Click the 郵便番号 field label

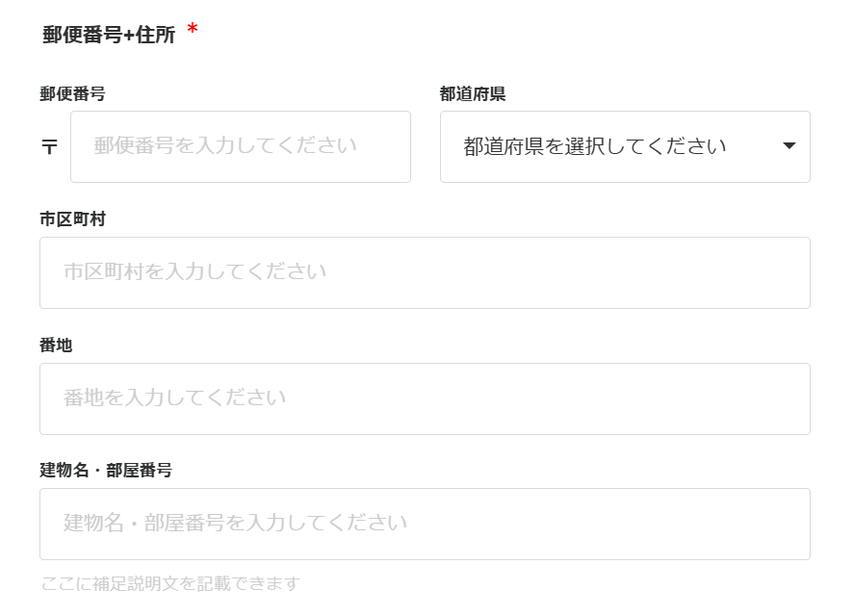tap(72, 93)
